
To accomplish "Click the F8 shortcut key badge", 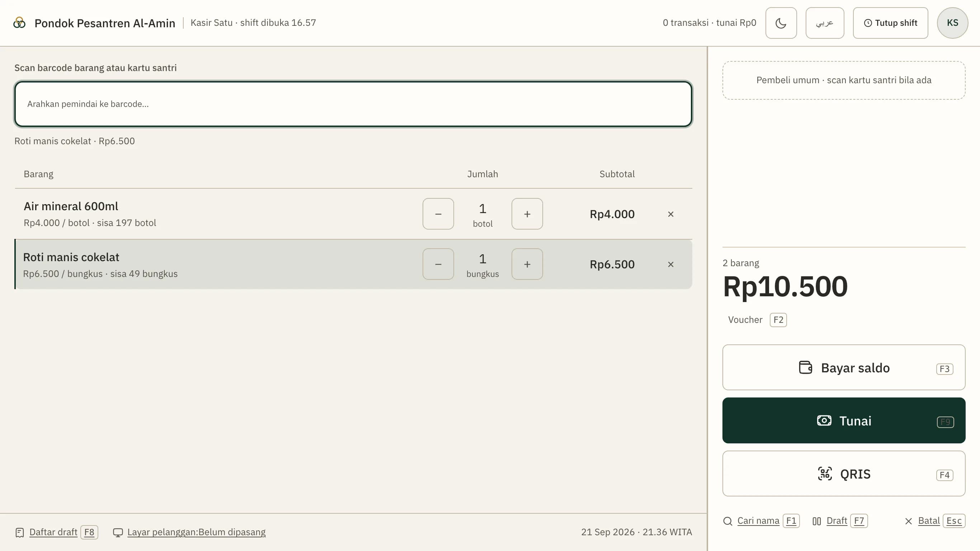I will (x=89, y=532).
